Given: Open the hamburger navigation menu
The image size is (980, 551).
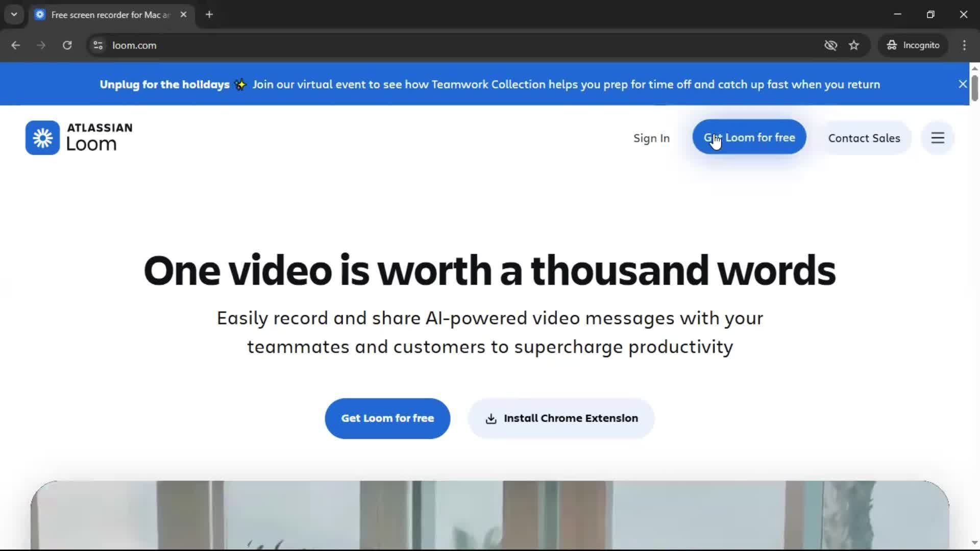Looking at the screenshot, I should [x=937, y=138].
